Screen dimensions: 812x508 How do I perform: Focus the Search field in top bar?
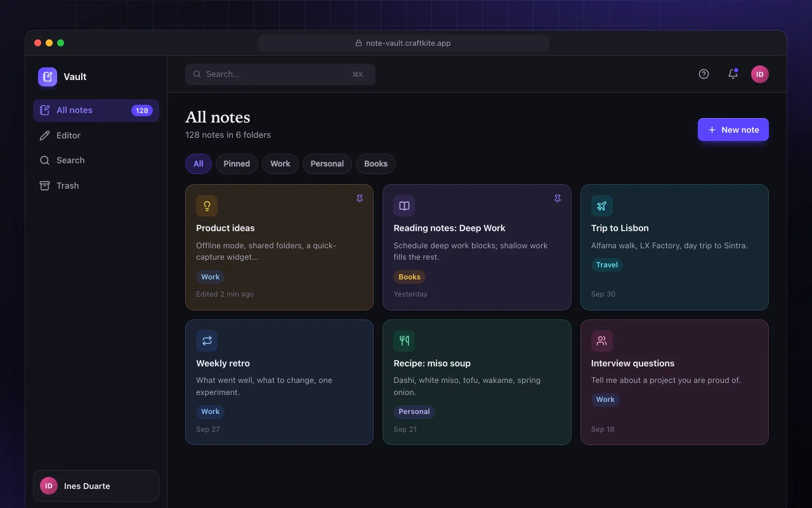point(280,74)
